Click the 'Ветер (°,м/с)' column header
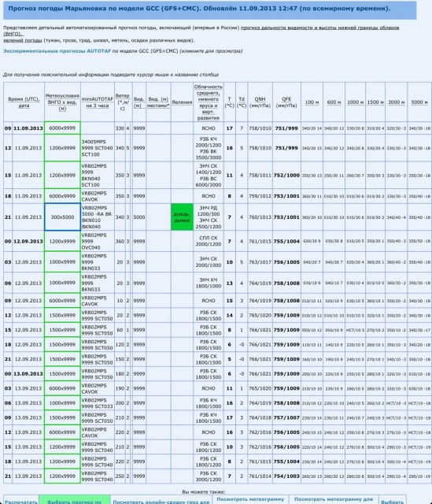This screenshot has height=504, width=432. (x=123, y=102)
